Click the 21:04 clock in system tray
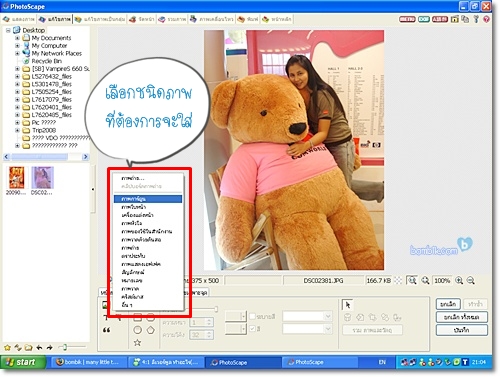The height and width of the screenshot is (377, 500). 479,362
